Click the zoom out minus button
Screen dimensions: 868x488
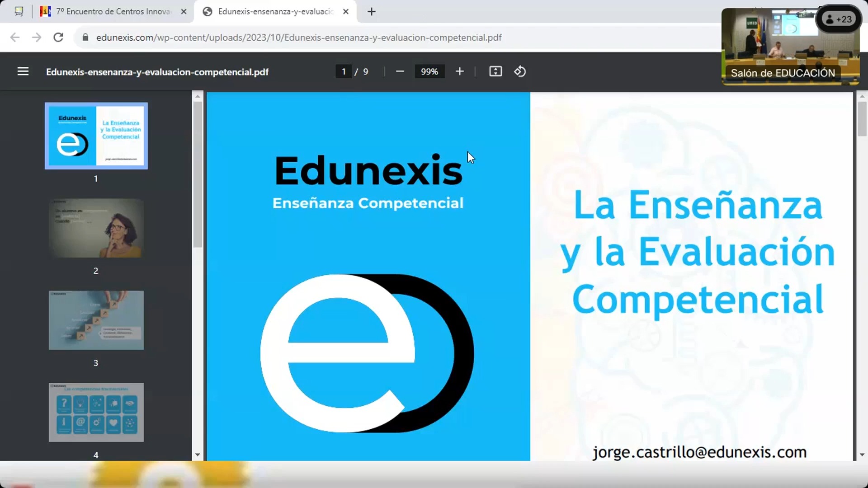coord(400,71)
